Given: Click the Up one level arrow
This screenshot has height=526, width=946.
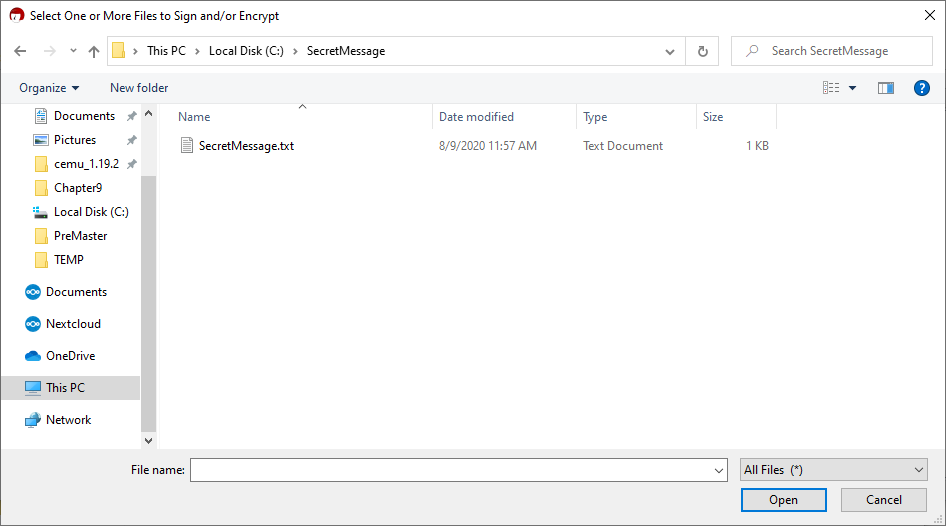Looking at the screenshot, I should [x=94, y=51].
